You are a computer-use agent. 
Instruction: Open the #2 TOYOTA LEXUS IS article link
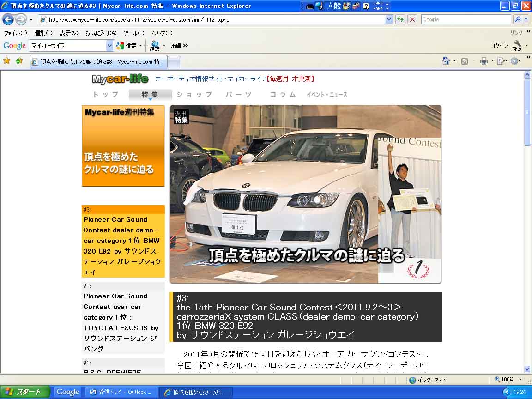pos(121,322)
